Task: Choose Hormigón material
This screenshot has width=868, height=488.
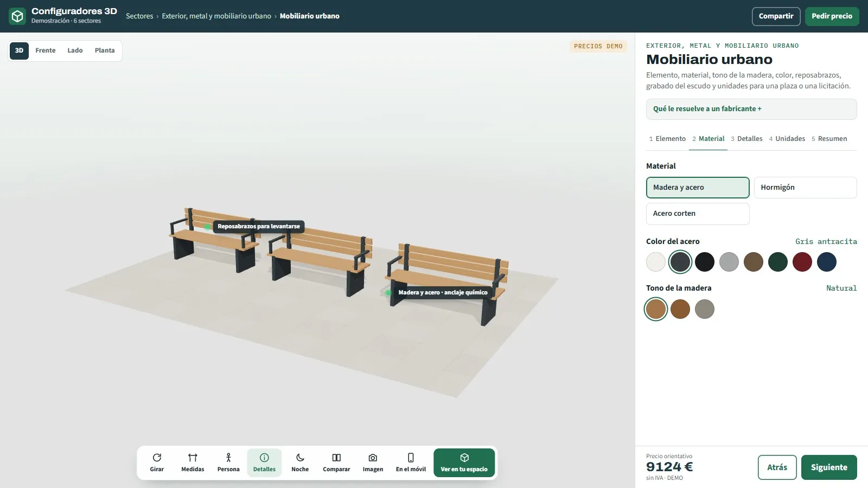Action: point(806,188)
